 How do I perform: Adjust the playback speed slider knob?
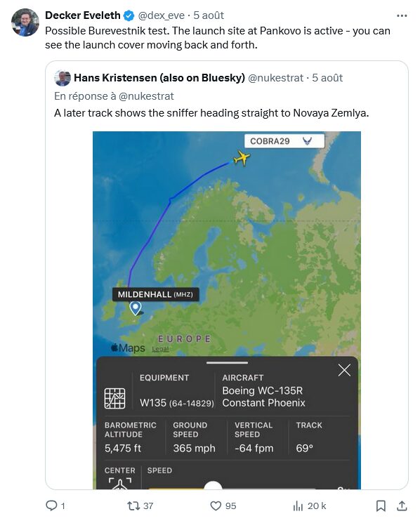[x=213, y=486]
